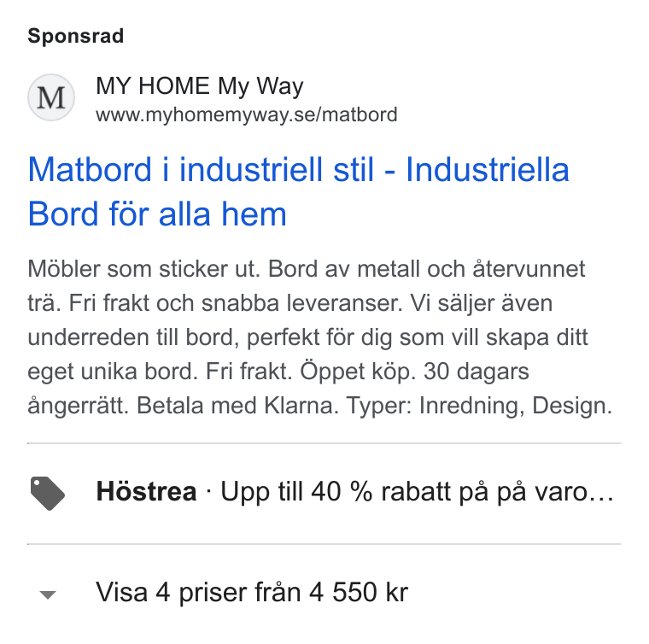This screenshot has height=644, width=649.
Task: Click the 'Fri frakt och snabba leveranser' text
Action: pyautogui.click(x=236, y=303)
